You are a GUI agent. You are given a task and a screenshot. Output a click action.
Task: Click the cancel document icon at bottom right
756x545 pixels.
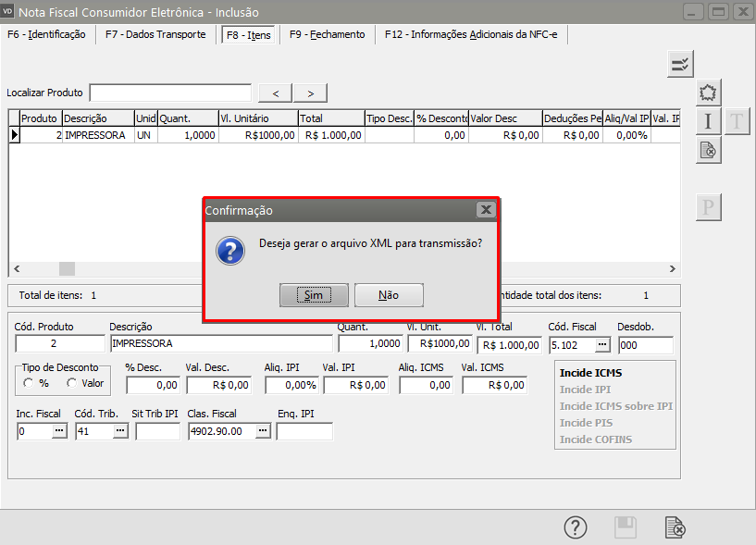675,527
